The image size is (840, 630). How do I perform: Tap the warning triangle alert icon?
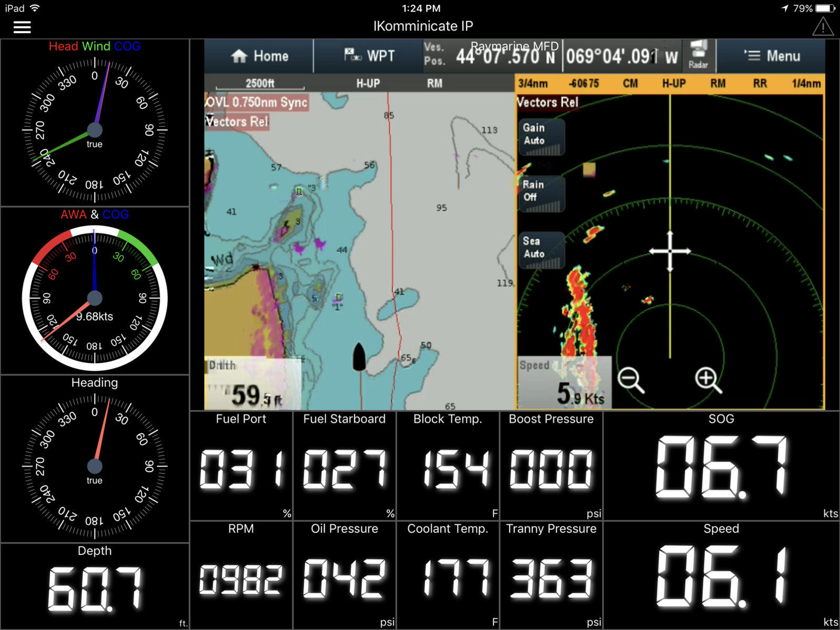coord(823,26)
